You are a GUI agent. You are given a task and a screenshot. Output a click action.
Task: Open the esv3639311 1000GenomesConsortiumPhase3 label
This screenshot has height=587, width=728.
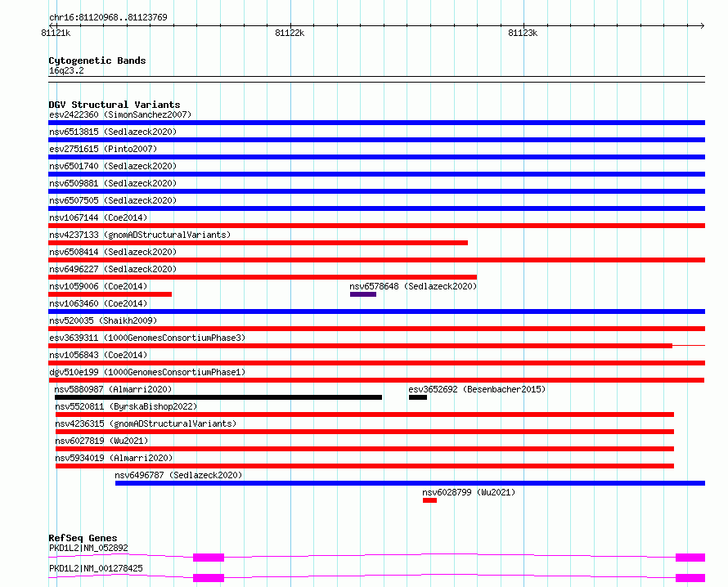coord(147,338)
